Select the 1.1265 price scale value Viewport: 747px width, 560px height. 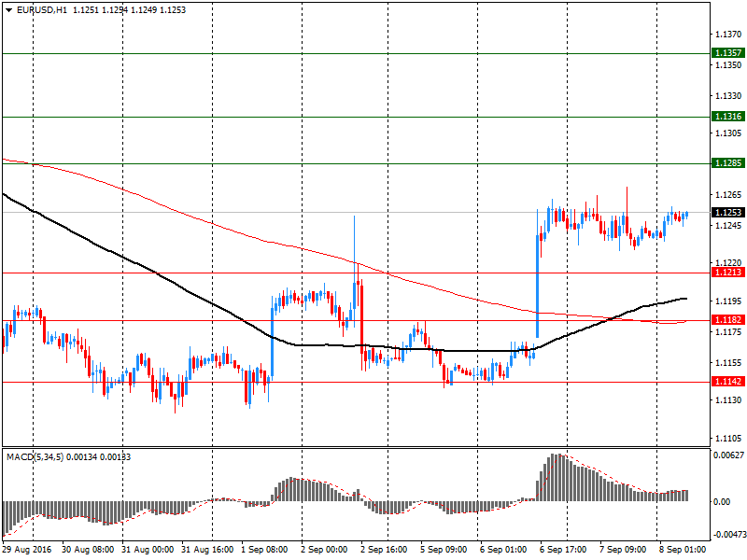728,195
